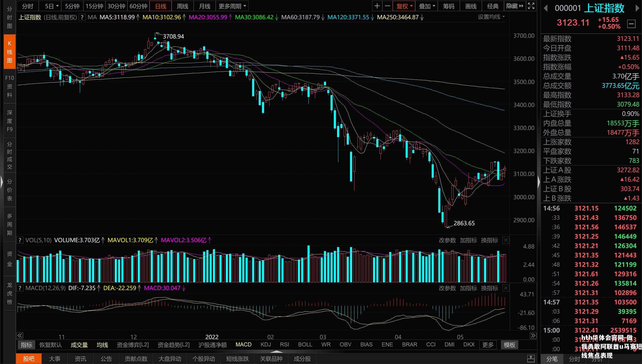Open 深度F9 in left sidebar

[x=9, y=121]
